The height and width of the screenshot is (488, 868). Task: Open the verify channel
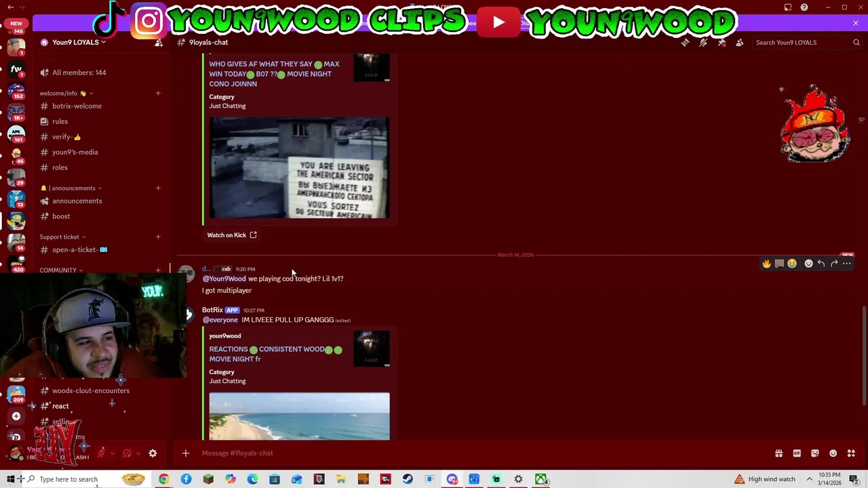[x=66, y=137]
